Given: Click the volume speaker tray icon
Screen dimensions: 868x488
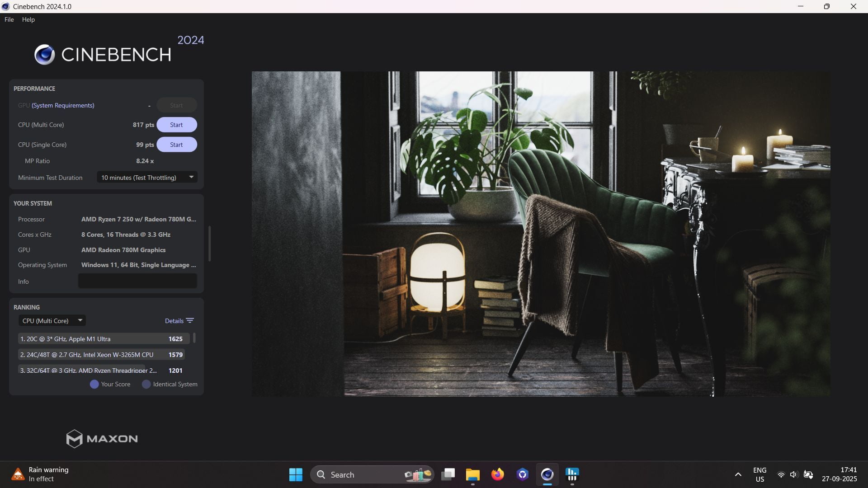Looking at the screenshot, I should [793, 474].
